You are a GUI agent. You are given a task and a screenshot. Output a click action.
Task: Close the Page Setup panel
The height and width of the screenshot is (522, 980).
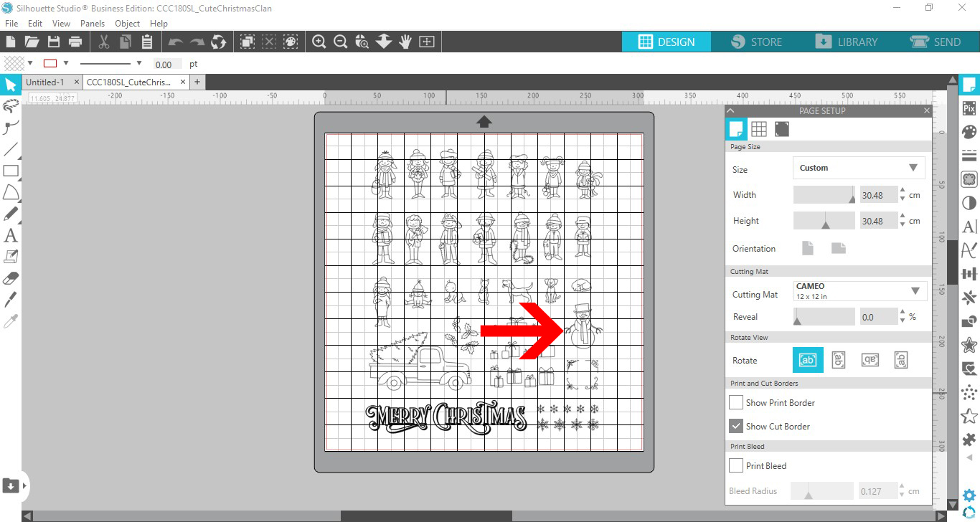pyautogui.click(x=926, y=110)
